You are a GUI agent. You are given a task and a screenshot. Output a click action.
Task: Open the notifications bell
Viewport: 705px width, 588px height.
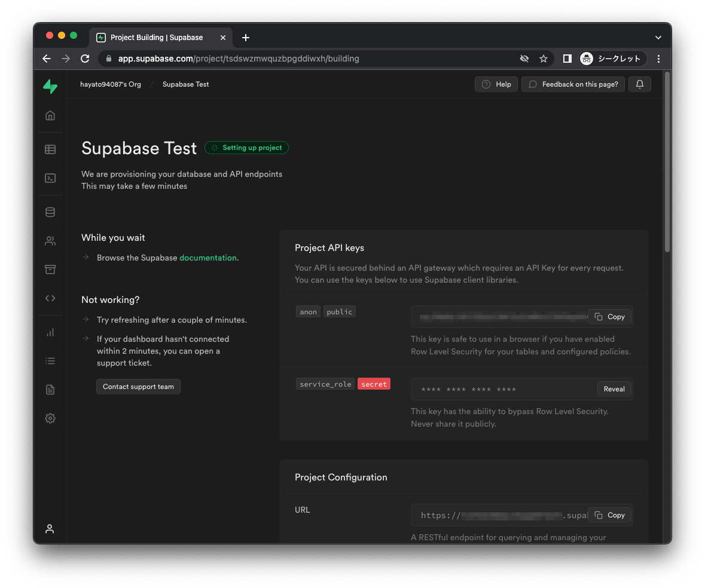639,84
